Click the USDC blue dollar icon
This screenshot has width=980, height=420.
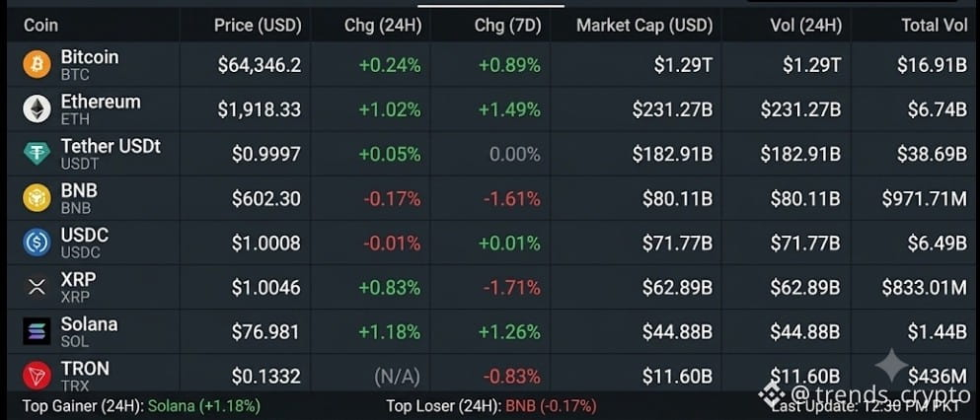click(37, 243)
